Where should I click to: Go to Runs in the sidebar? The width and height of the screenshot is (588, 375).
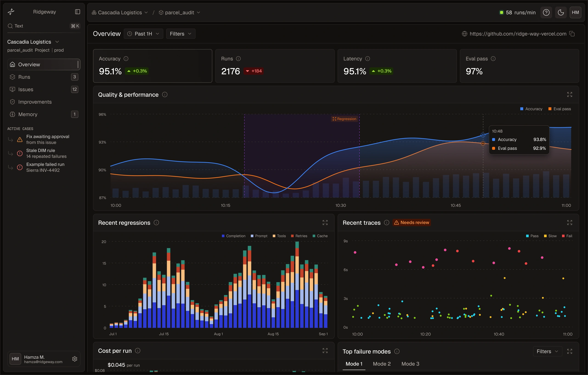click(x=44, y=77)
